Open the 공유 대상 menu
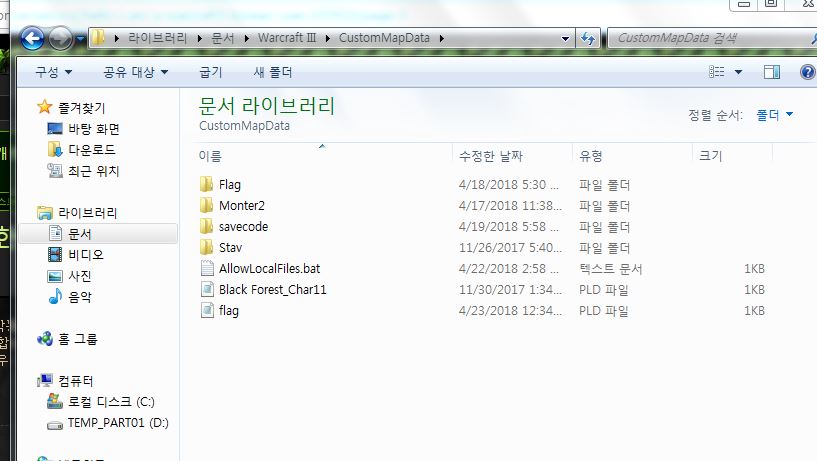This screenshot has height=461, width=817. 135,72
